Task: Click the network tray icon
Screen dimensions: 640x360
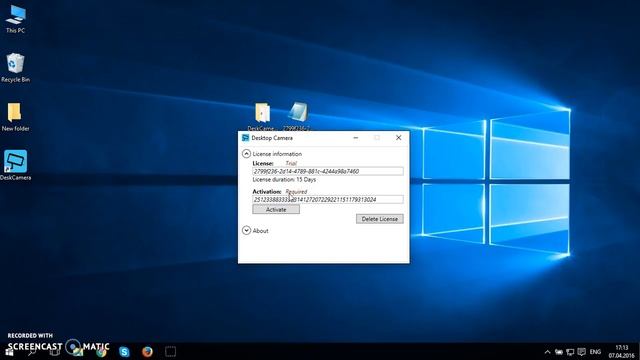Action: click(x=570, y=352)
